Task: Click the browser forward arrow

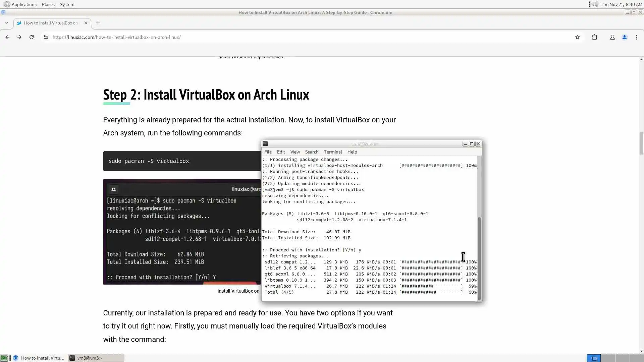Action: (x=19, y=37)
